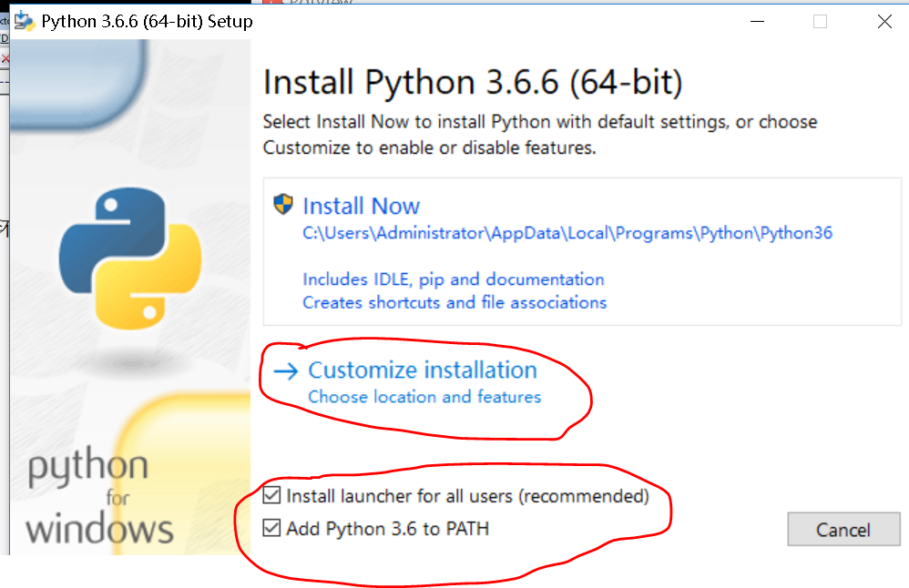Click the 'Install Python 3.6.6 (64-bit)' heading

tap(473, 82)
